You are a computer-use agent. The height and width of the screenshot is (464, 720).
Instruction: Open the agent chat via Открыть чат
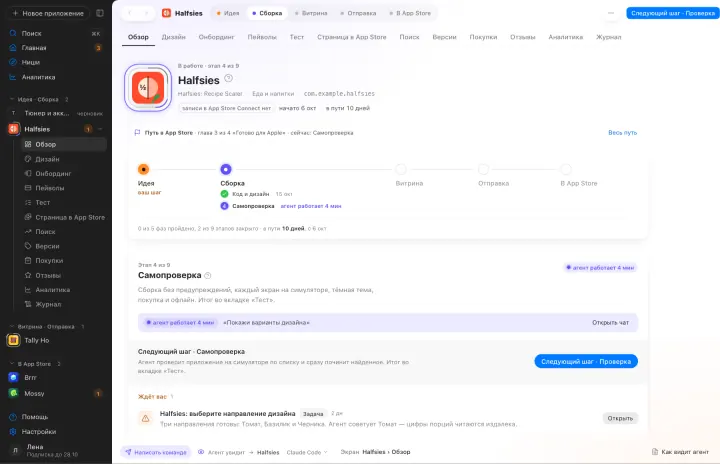[x=610, y=323]
